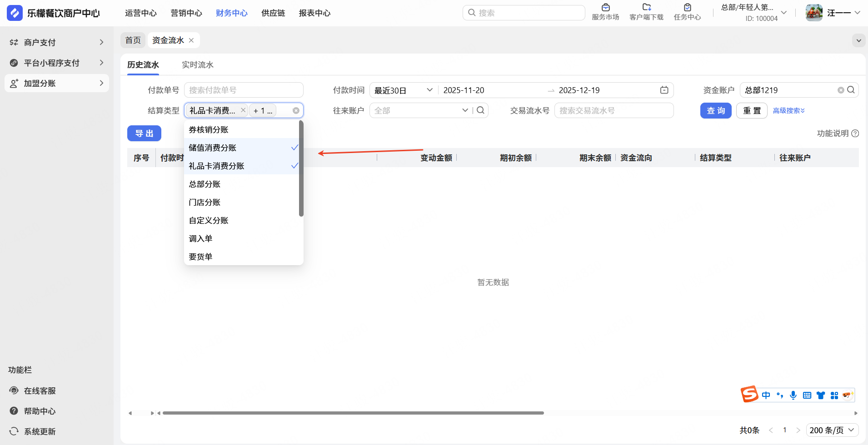The image size is (868, 445).
Task: Open 在线客服 online support in sidebar
Action: pyautogui.click(x=40, y=391)
